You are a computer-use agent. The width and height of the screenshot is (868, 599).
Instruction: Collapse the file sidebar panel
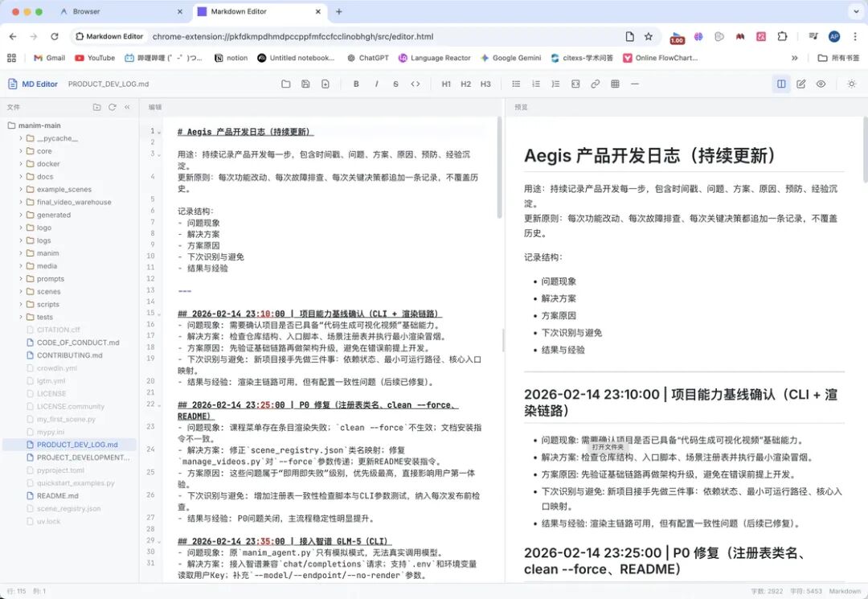(x=127, y=107)
